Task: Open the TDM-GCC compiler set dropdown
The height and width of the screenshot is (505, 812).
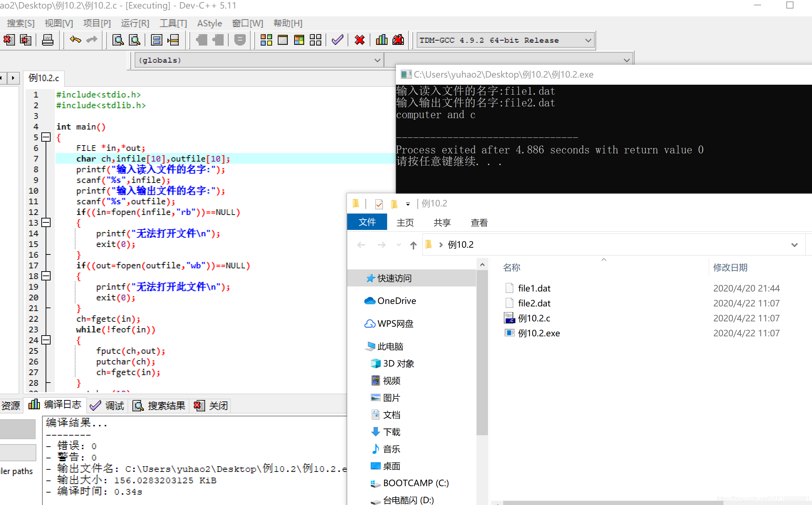Action: click(x=588, y=40)
